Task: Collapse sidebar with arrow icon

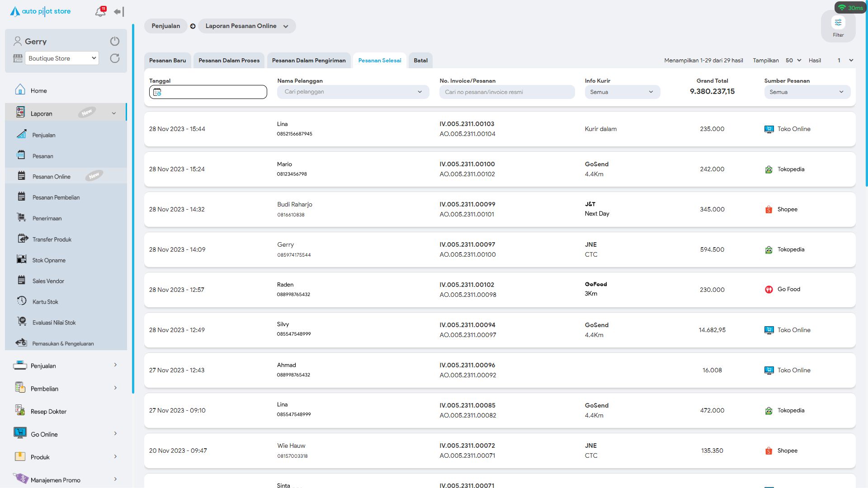Action: coord(119,12)
